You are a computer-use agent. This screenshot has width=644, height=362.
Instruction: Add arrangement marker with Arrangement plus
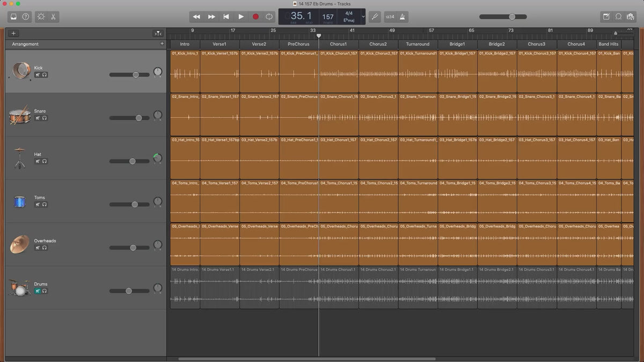[162, 44]
